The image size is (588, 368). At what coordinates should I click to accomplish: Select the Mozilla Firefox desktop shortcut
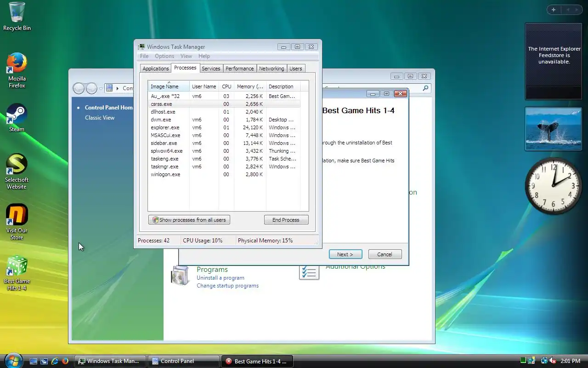point(17,70)
